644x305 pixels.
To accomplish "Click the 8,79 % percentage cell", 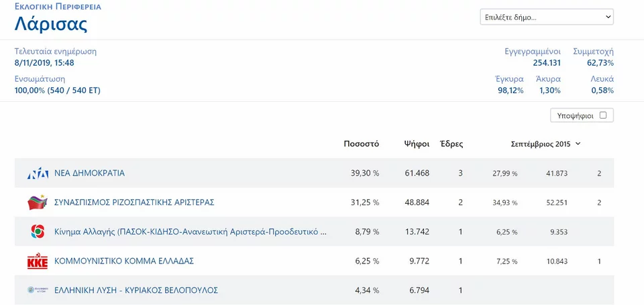I will click(x=367, y=232).
